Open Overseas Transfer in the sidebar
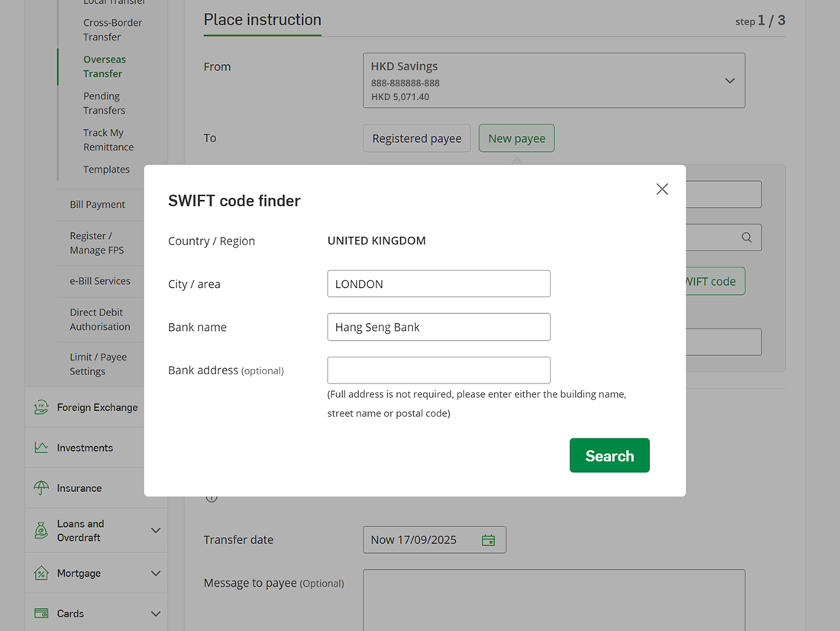840x631 pixels. pos(105,66)
